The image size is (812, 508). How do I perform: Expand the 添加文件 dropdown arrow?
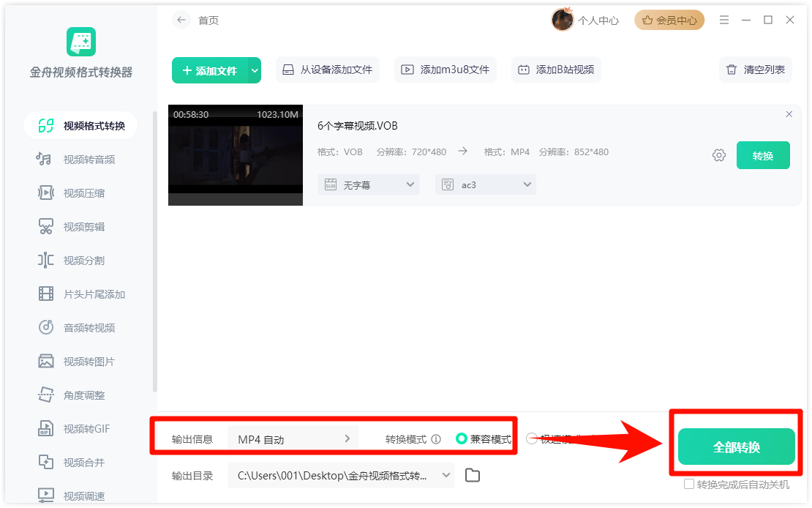pyautogui.click(x=255, y=70)
